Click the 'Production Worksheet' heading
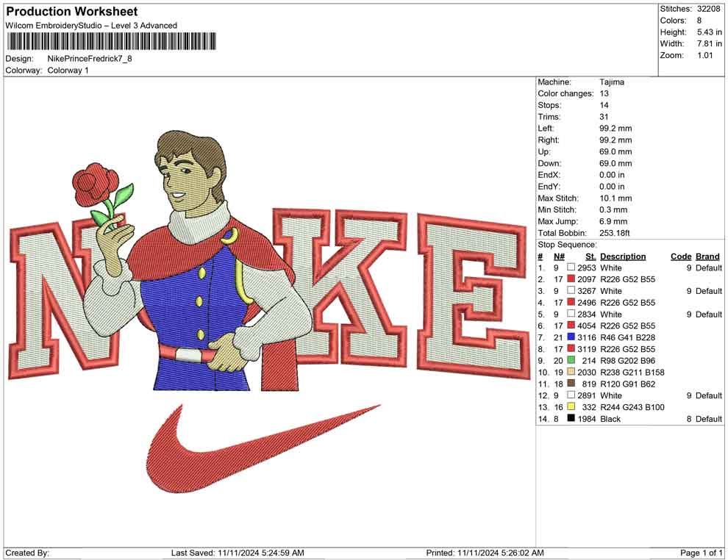The image size is (728, 560). pyautogui.click(x=72, y=11)
